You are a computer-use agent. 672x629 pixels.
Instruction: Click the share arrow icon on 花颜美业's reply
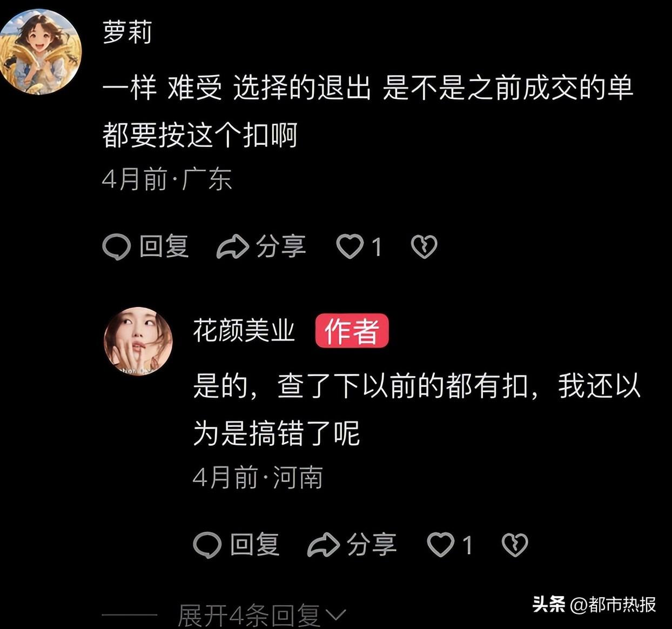click(323, 545)
